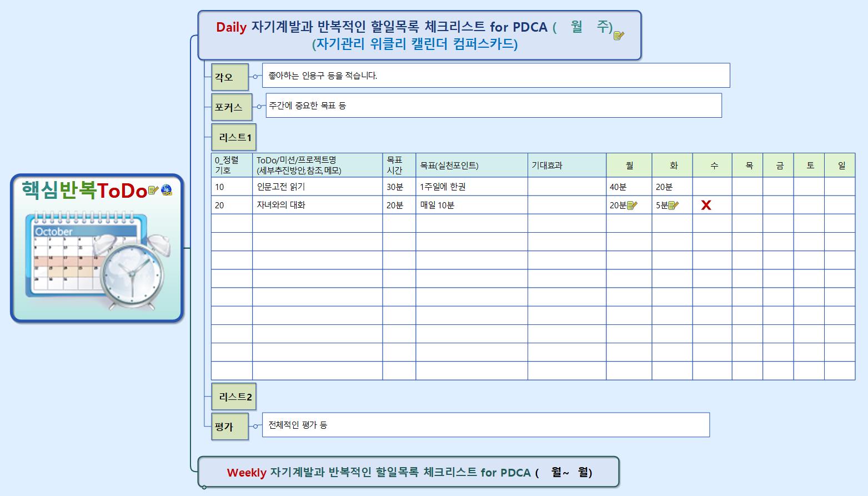Open the globe hyperlink icon on the central topic
Screen dimensions: 868x496
tap(167, 191)
